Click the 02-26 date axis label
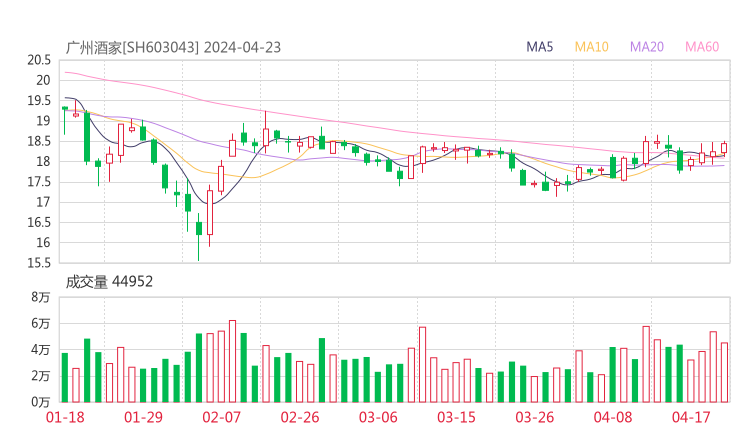The height and width of the screenshot is (440, 740). pyautogui.click(x=300, y=417)
